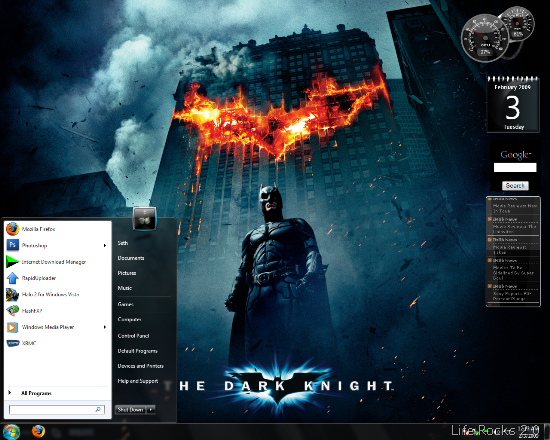Click the Windows Start orb
Viewport: 550px width, 440px height.
click(x=11, y=432)
